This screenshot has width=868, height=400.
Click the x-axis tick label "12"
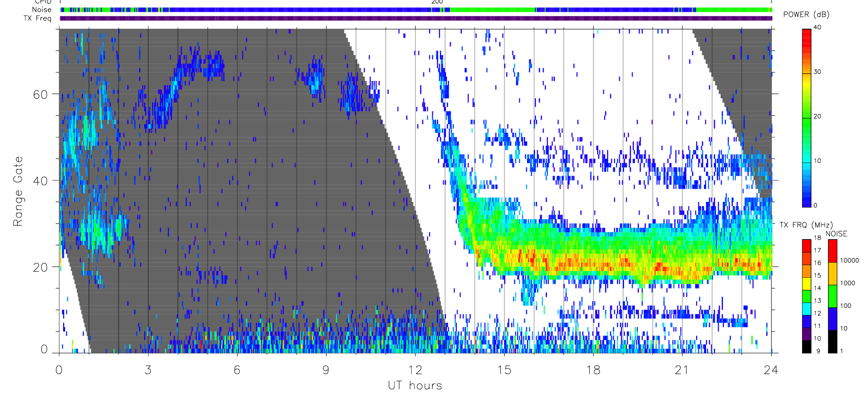pos(415,370)
